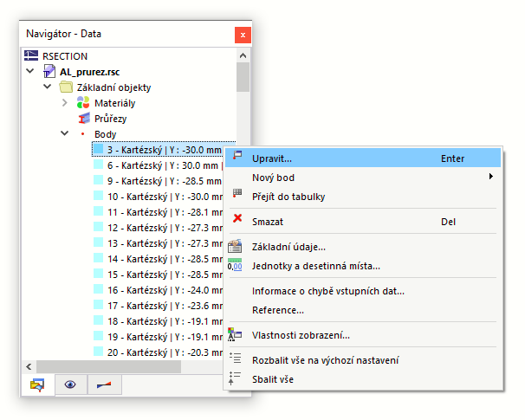This screenshot has height=420, width=525.
Task: Click the 0,00 units icon
Action: coord(235,265)
